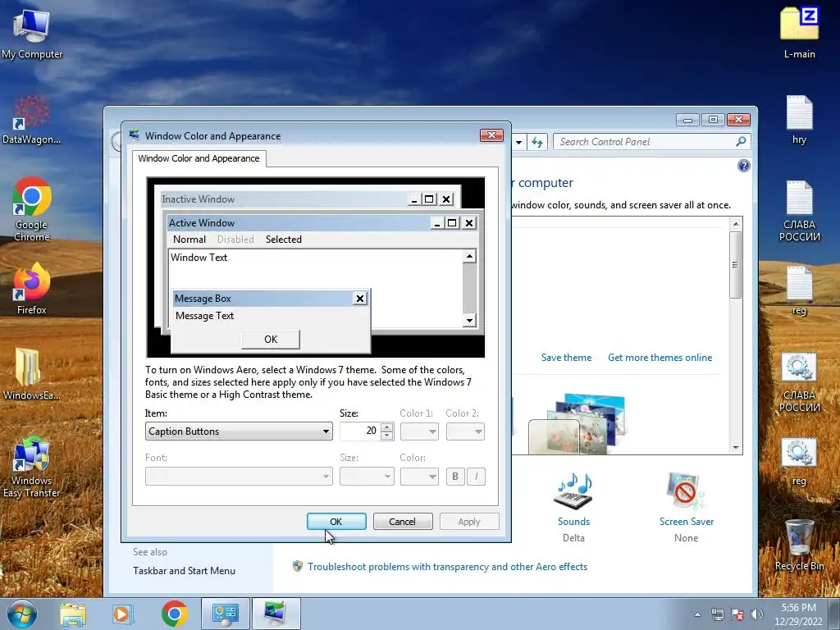Open DataWagon desktop shortcut
This screenshot has width=840, height=630.
coord(32,119)
